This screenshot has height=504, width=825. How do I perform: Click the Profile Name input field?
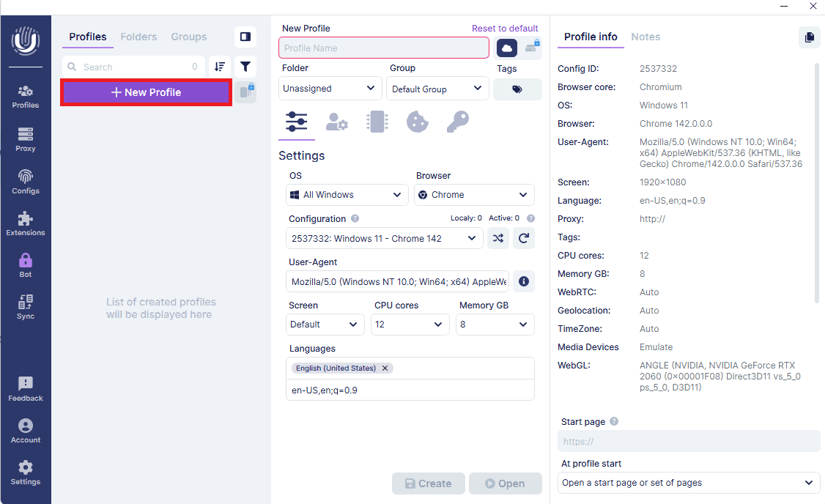point(384,47)
